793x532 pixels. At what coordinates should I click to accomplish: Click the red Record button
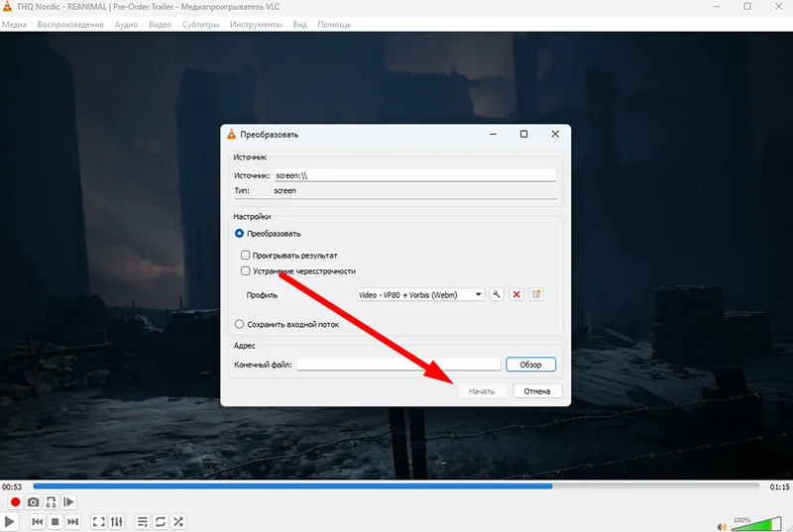15,502
